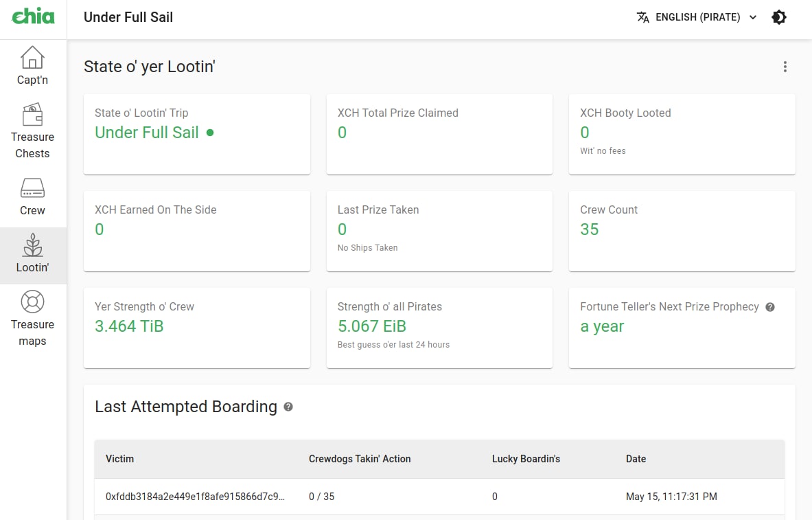Click the Lucky Boardin's column header
Image resolution: width=812 pixels, height=520 pixels.
point(526,459)
